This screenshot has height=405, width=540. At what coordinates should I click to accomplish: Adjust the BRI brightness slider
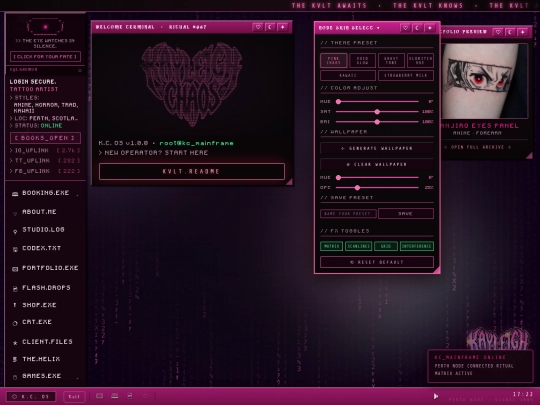(x=377, y=122)
